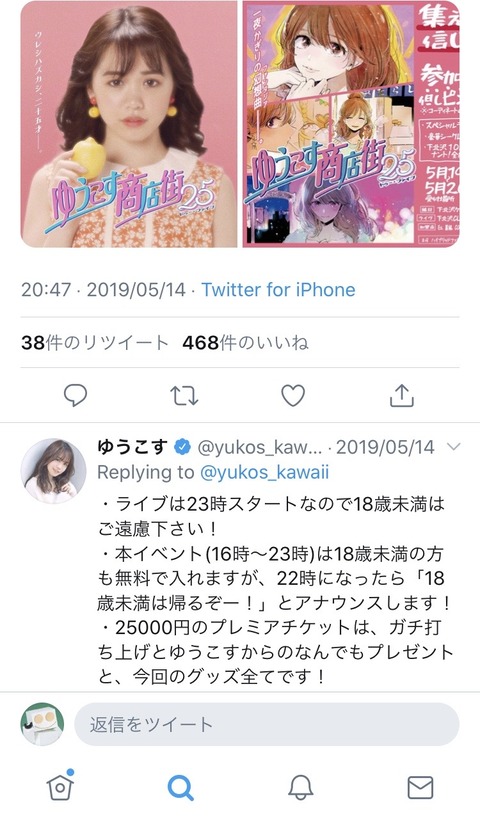The width and height of the screenshot is (480, 819).
Task: View the 38件のリツイート list
Action: 95,343
